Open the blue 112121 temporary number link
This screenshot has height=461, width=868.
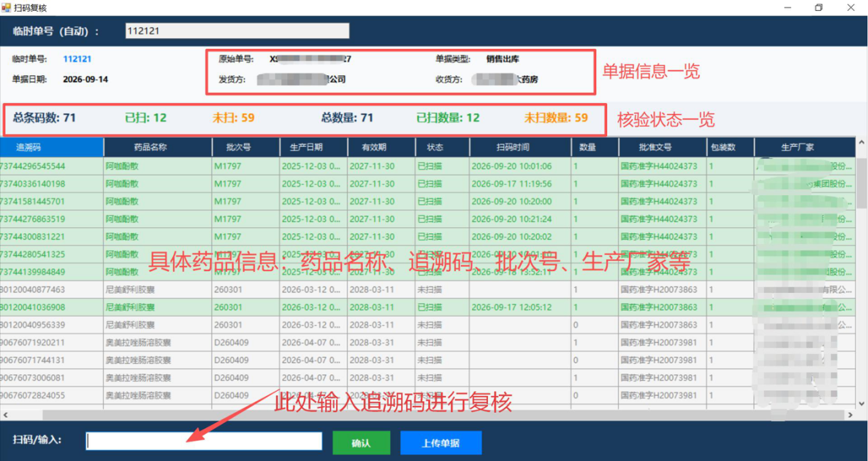click(x=77, y=59)
